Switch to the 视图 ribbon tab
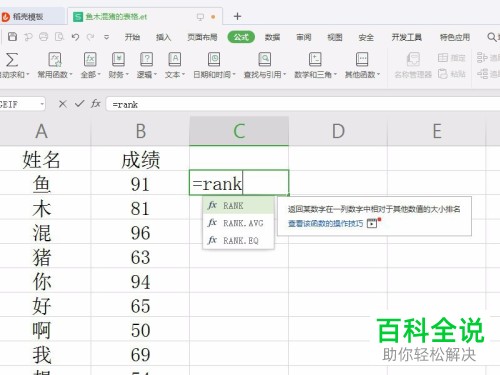Viewport: 500px width, 375px height. (335, 37)
